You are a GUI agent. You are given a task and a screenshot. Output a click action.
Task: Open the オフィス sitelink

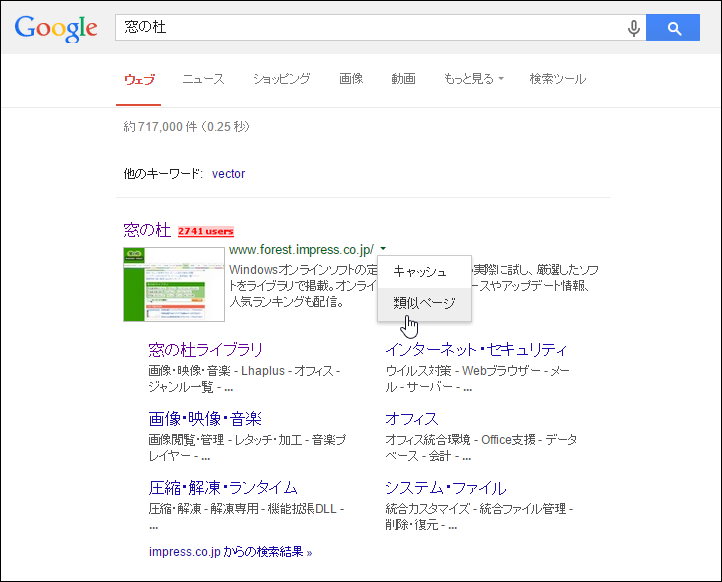(412, 419)
